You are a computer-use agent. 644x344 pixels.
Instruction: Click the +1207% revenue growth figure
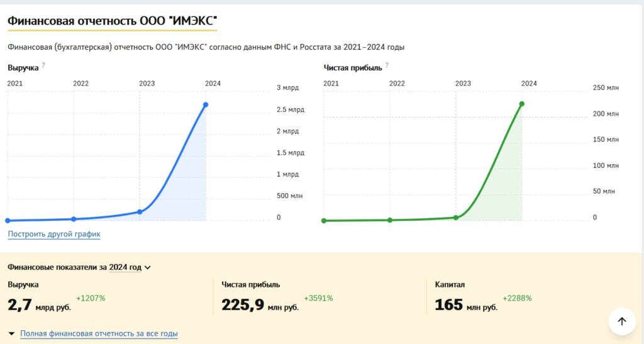[91, 298]
